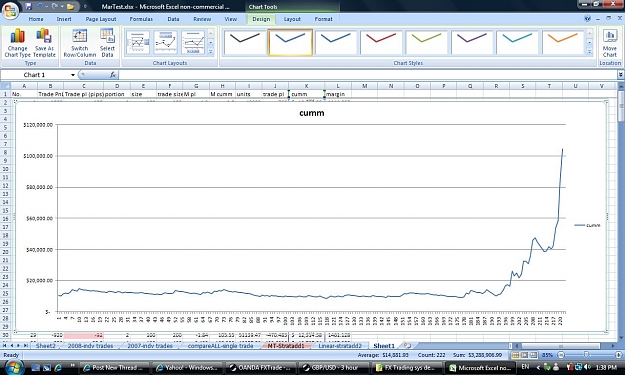Click the zoom slider handle
This screenshot has height=375, width=625.
coord(586,355)
